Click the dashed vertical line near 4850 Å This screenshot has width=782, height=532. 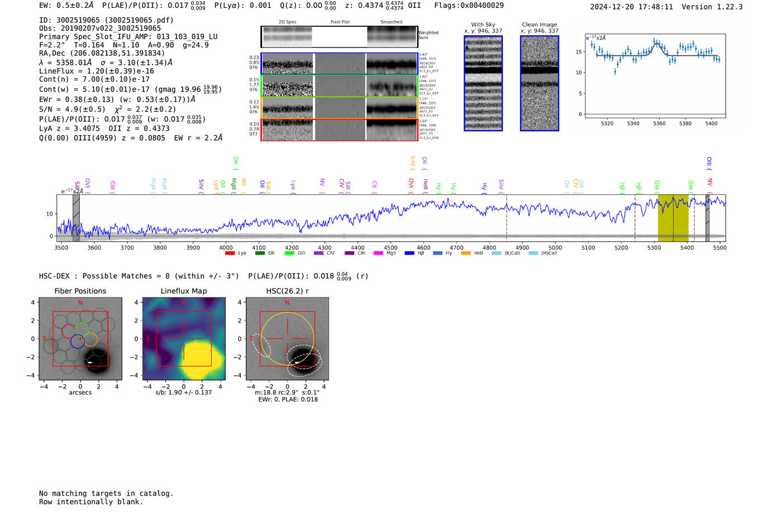coord(507,218)
